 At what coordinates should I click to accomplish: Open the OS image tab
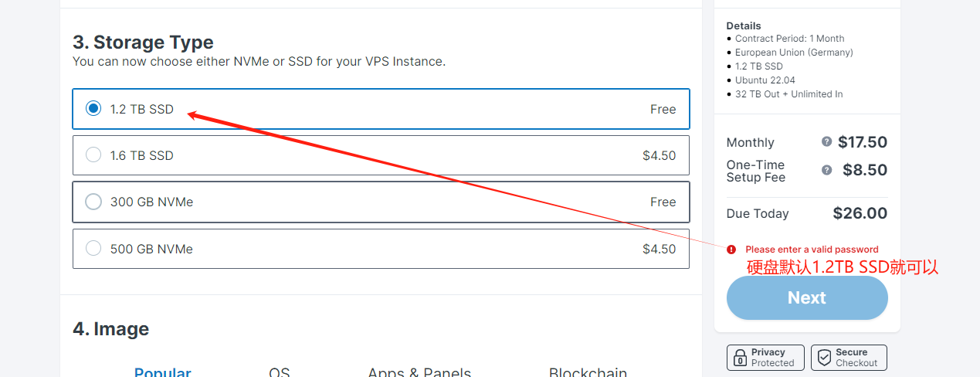tap(280, 372)
